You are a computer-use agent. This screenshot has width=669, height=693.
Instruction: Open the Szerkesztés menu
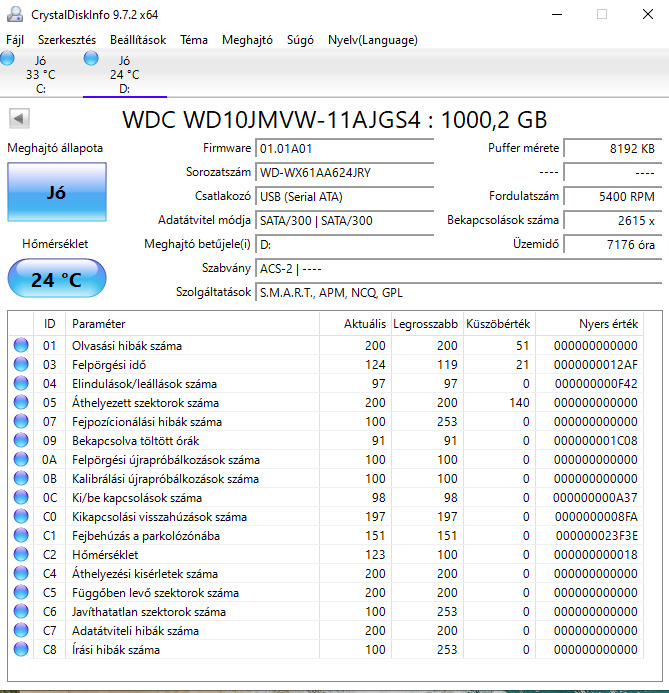pos(67,40)
